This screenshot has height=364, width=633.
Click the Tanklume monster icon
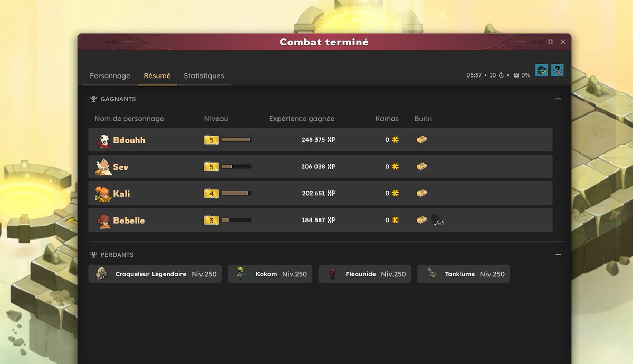coord(431,273)
